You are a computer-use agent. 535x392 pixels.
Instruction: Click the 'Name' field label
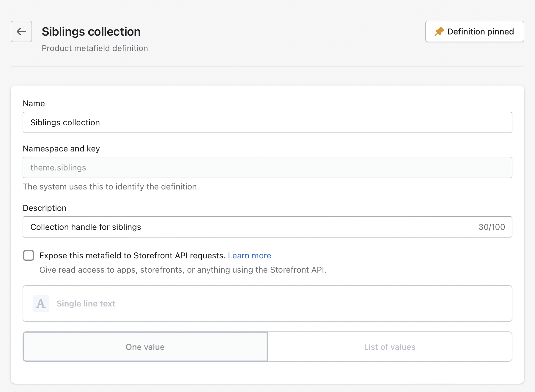click(x=34, y=103)
